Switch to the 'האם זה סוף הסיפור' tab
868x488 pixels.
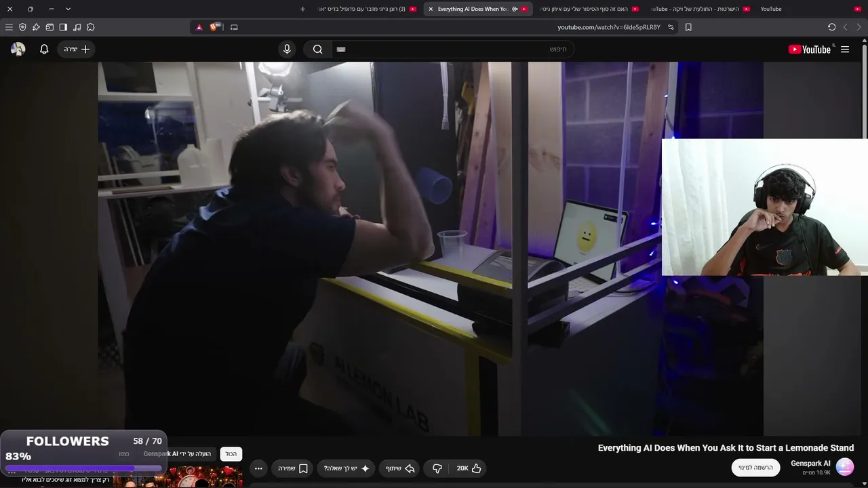point(589,9)
